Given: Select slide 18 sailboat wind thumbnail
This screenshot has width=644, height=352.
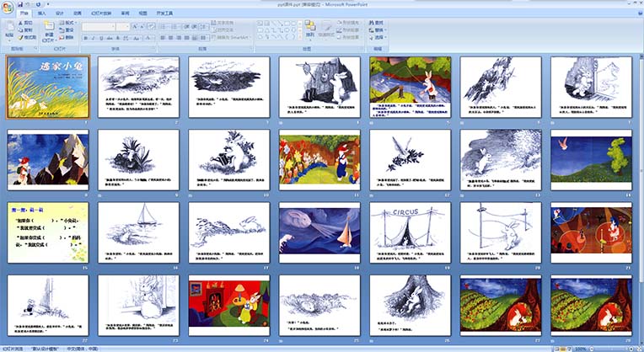Looking at the screenshot, I should tap(319, 232).
